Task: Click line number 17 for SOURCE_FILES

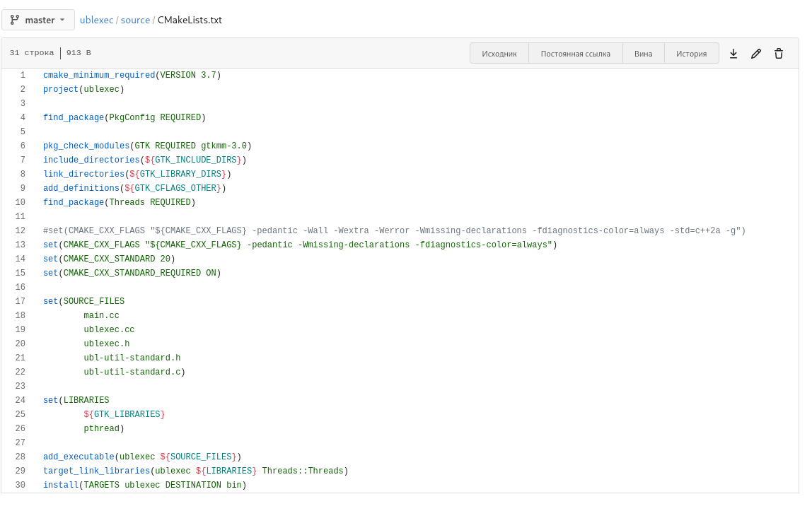Action: 20,301
